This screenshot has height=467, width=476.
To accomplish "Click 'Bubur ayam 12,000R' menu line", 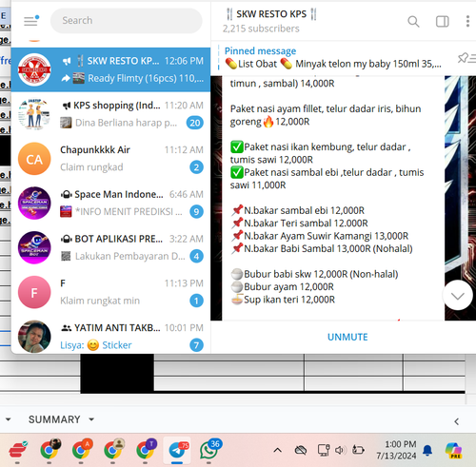I will click(x=283, y=287).
